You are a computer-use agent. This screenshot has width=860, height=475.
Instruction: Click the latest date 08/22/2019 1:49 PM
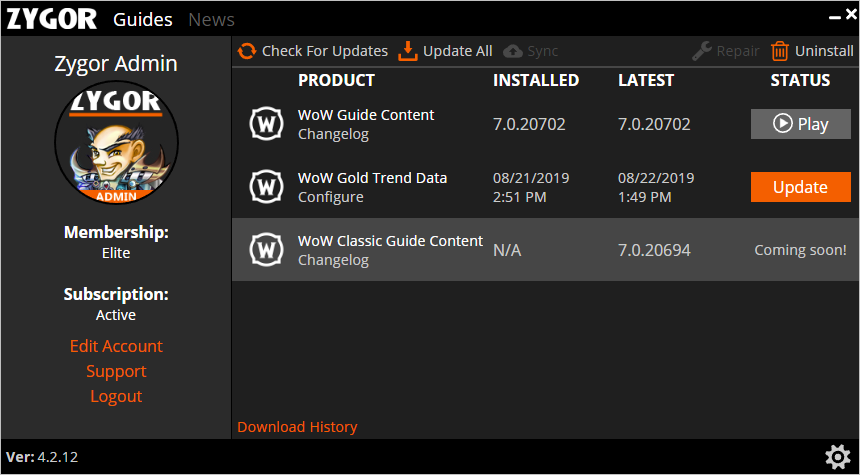pos(656,188)
